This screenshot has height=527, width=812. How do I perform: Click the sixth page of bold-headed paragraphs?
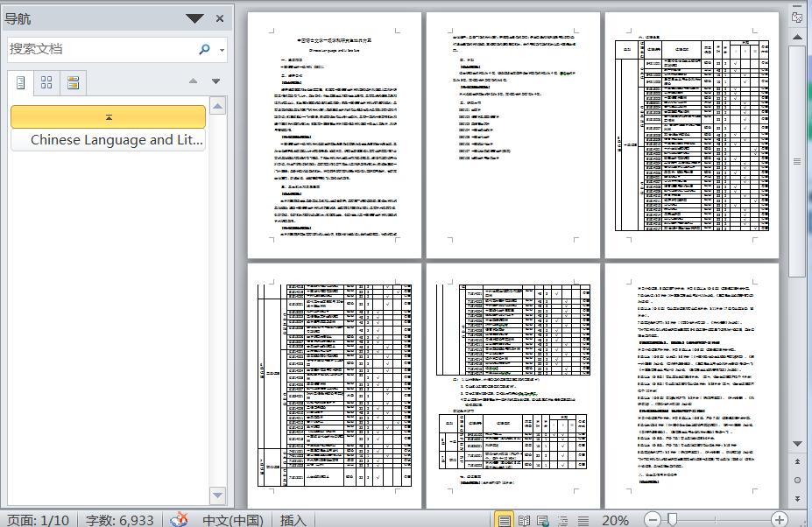point(692,386)
